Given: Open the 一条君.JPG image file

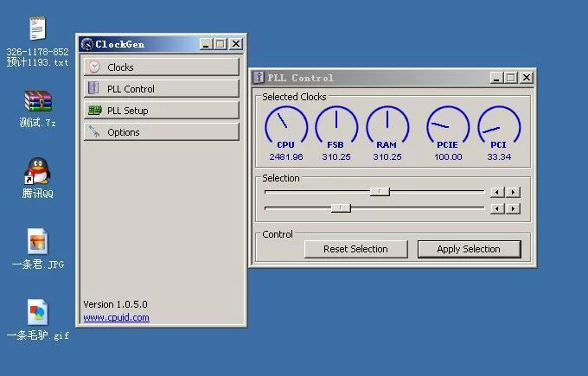Looking at the screenshot, I should click(x=37, y=242).
